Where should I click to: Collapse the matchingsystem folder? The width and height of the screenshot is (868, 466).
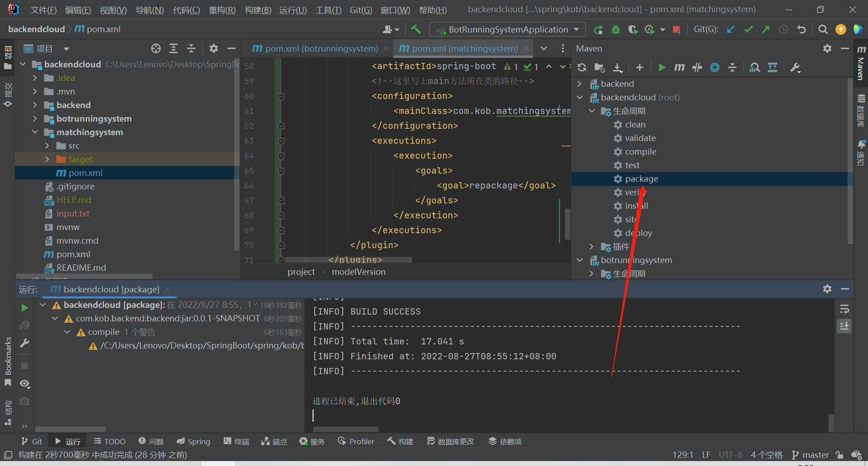click(x=35, y=132)
